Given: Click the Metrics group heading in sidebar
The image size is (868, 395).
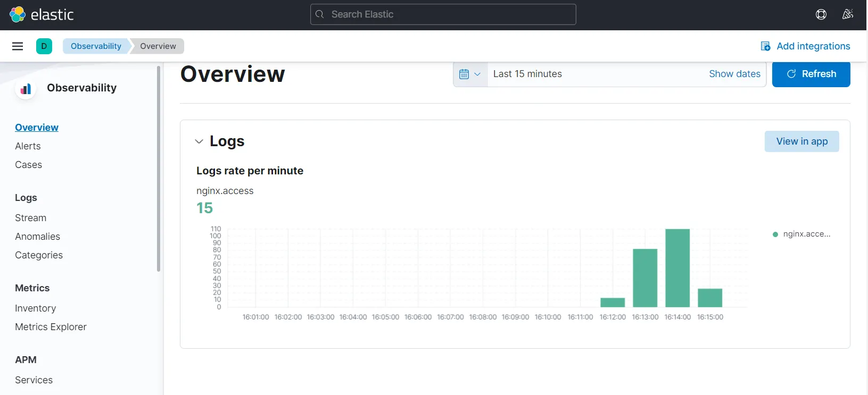Looking at the screenshot, I should [x=32, y=288].
